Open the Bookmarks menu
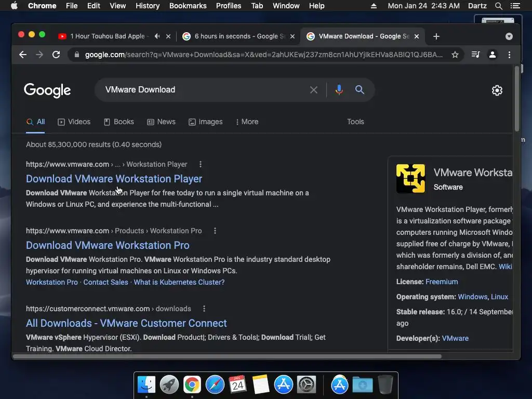The height and width of the screenshot is (399, 532). click(188, 6)
